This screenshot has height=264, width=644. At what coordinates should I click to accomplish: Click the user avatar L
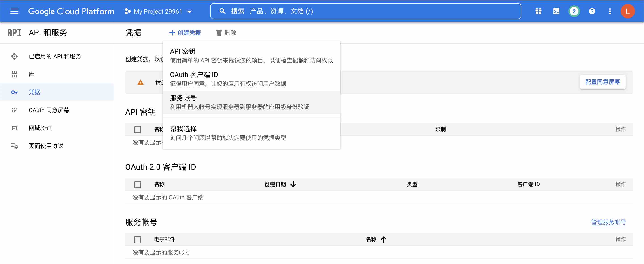pos(627,11)
